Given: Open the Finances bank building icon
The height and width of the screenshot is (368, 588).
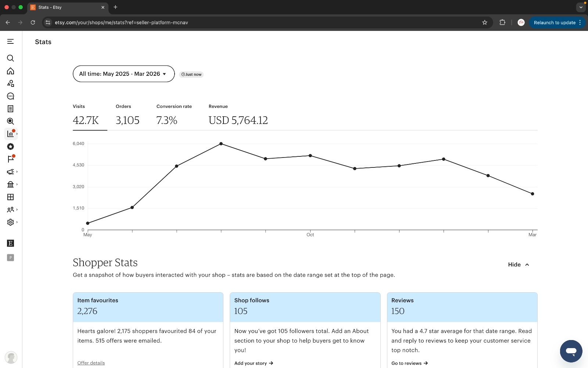Looking at the screenshot, I should pyautogui.click(x=11, y=184).
